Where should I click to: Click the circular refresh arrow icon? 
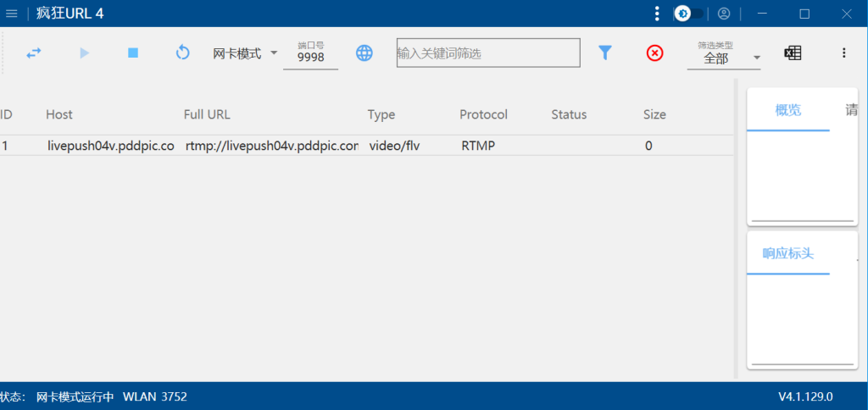coord(183,53)
